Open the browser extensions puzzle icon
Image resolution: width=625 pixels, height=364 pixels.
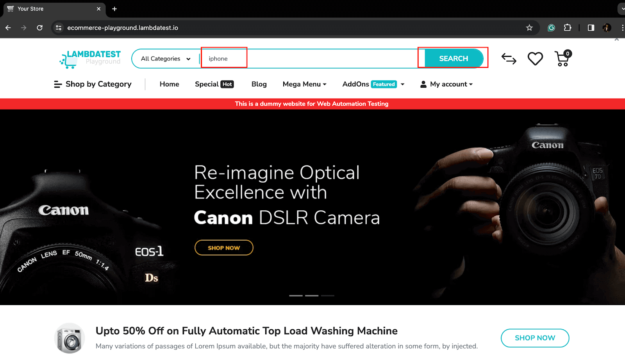tap(568, 28)
